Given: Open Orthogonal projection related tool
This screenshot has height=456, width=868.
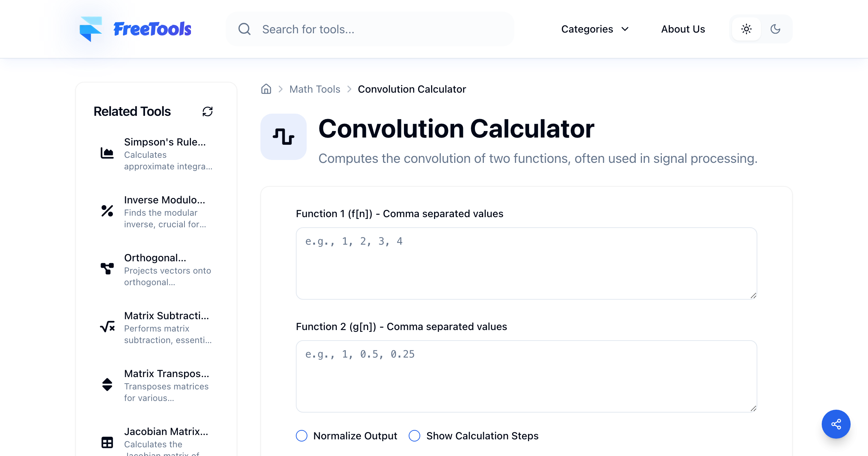Looking at the screenshot, I should [x=156, y=269].
